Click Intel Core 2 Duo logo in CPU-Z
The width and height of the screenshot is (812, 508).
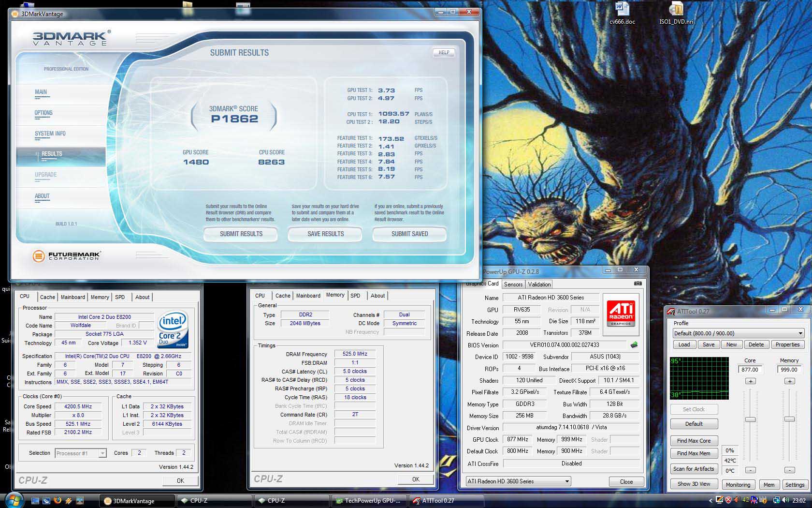click(172, 329)
